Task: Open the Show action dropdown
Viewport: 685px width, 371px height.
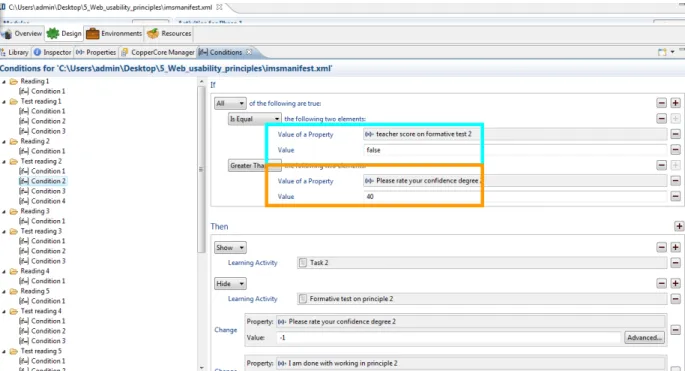Action: [x=230, y=248]
